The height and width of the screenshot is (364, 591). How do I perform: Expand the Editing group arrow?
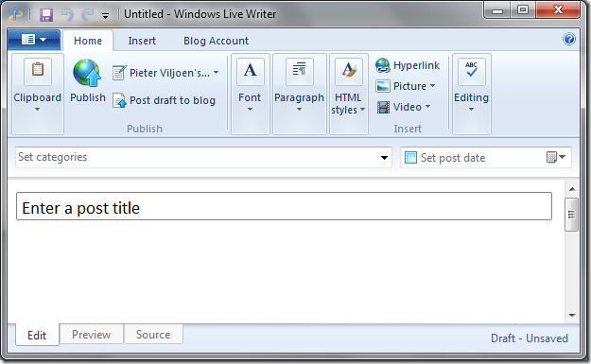coord(471,110)
